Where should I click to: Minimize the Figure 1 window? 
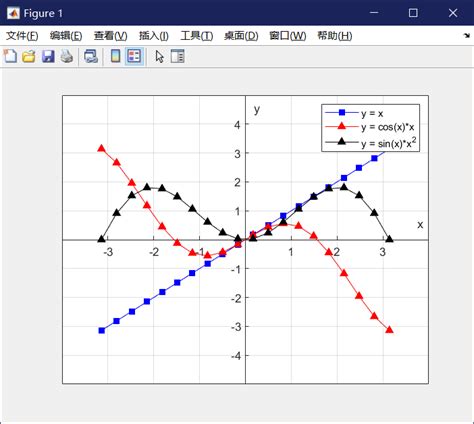pos(374,13)
